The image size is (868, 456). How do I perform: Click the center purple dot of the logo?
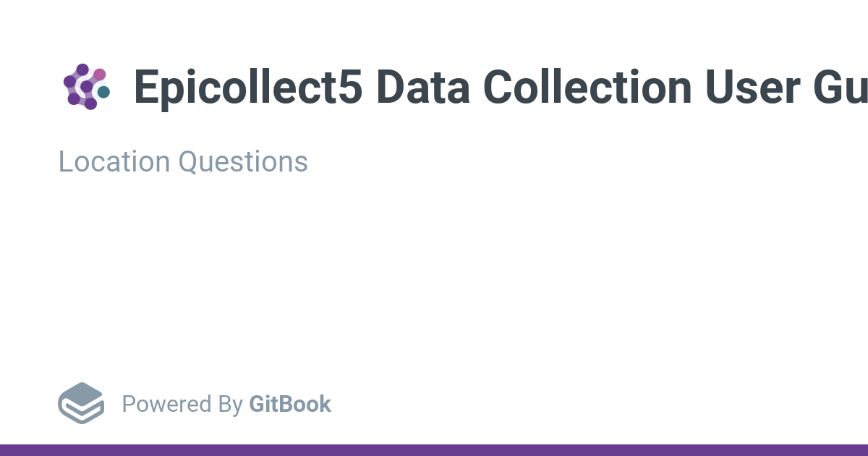87,87
